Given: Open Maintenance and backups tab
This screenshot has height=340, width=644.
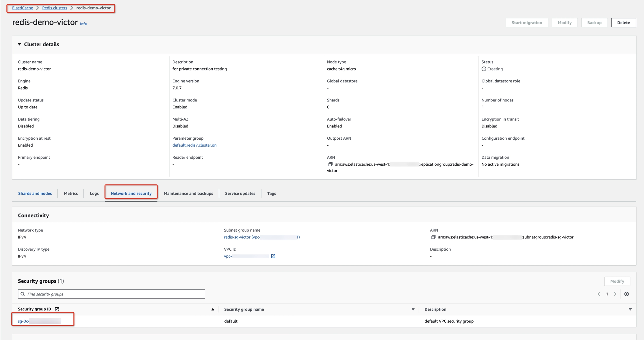Looking at the screenshot, I should [188, 193].
